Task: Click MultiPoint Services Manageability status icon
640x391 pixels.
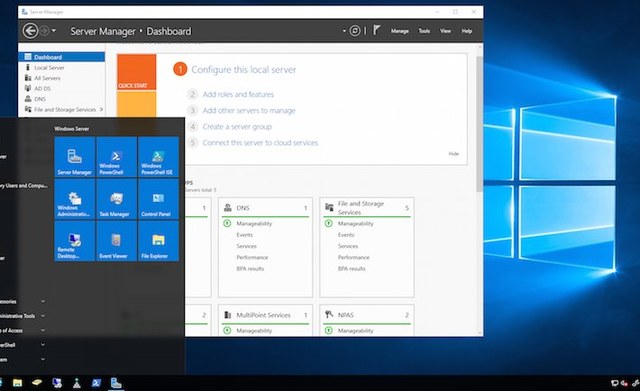Action: pyautogui.click(x=227, y=330)
